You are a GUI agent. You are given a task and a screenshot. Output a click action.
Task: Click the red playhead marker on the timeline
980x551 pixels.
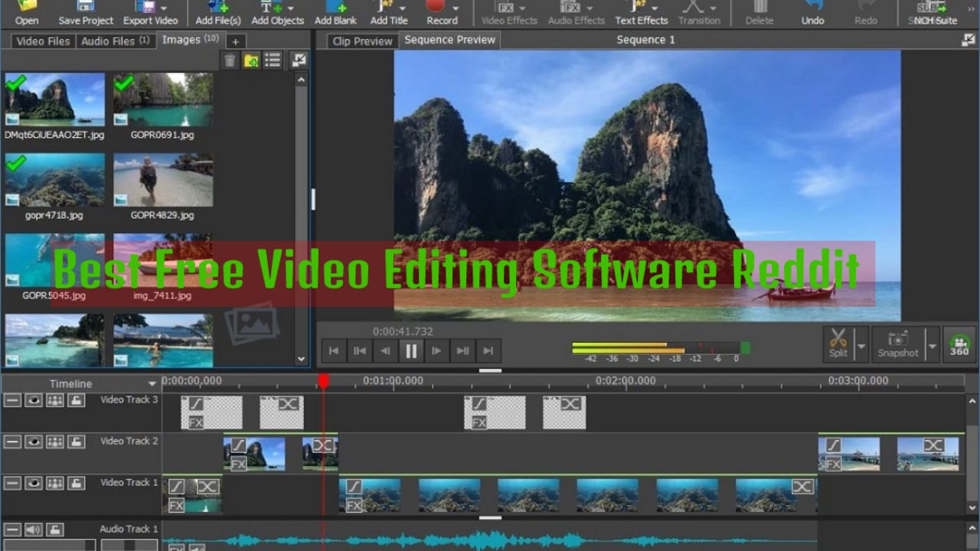point(324,380)
